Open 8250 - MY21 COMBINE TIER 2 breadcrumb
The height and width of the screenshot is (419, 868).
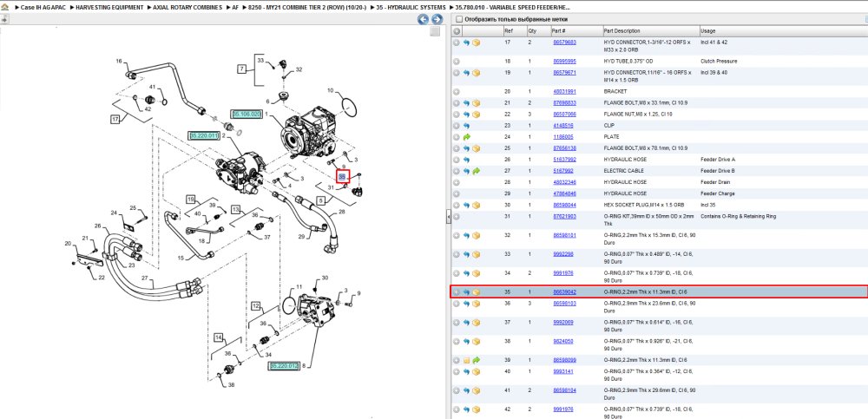(x=307, y=7)
